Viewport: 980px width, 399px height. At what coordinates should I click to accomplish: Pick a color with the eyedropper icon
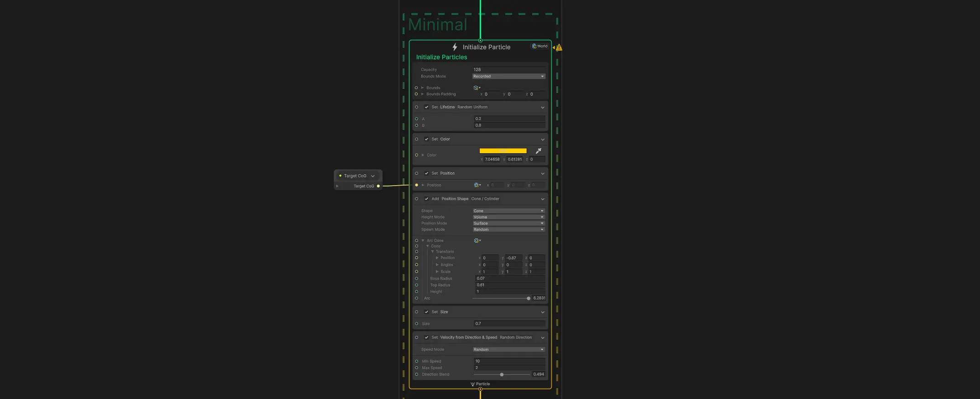538,151
